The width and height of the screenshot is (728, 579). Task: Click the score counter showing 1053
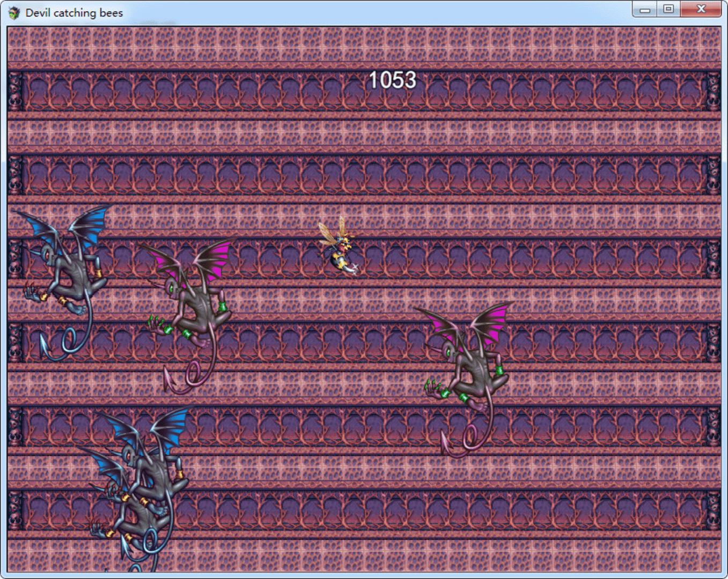(392, 80)
